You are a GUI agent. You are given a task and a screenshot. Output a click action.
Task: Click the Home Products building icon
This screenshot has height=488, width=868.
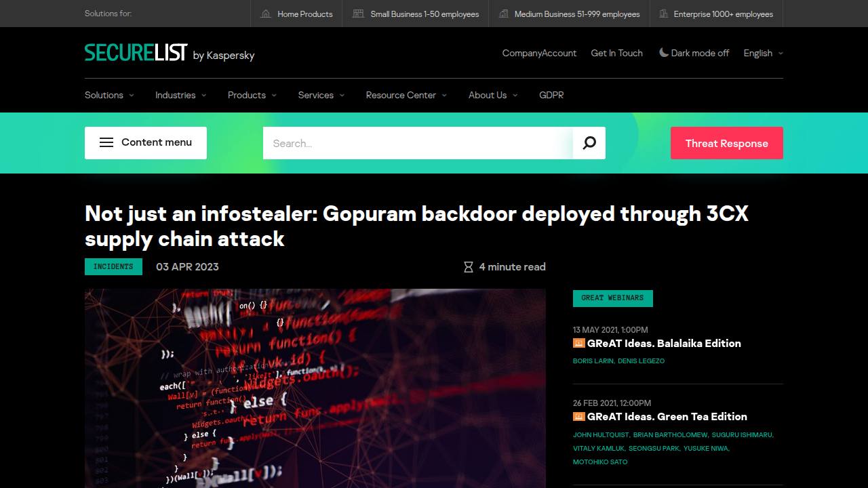[x=266, y=14]
